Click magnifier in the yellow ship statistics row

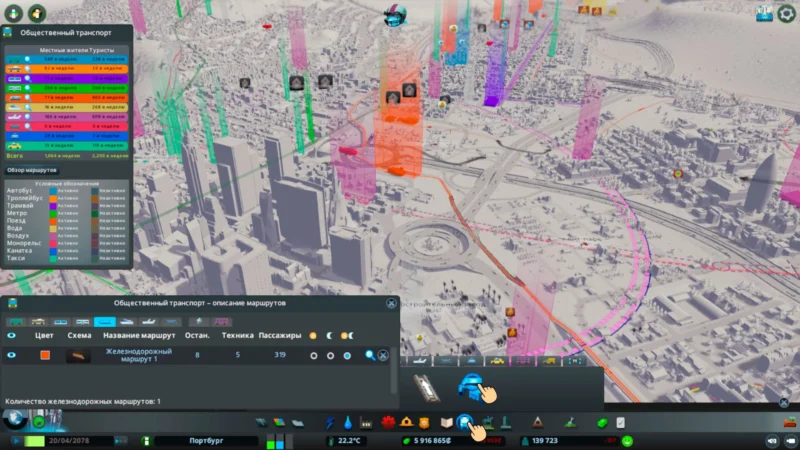coord(28,108)
